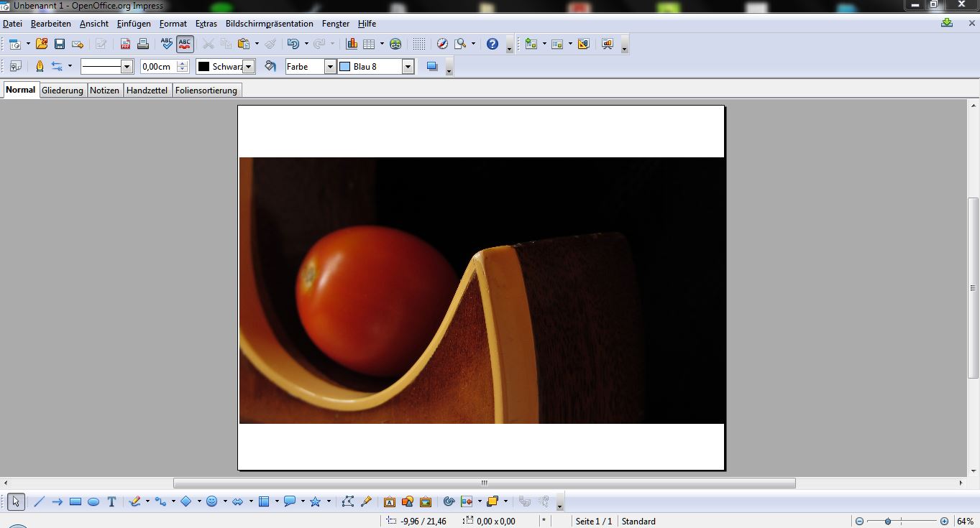Viewport: 980px width, 528px height.
Task: Click the Open document folder icon
Action: 42,44
